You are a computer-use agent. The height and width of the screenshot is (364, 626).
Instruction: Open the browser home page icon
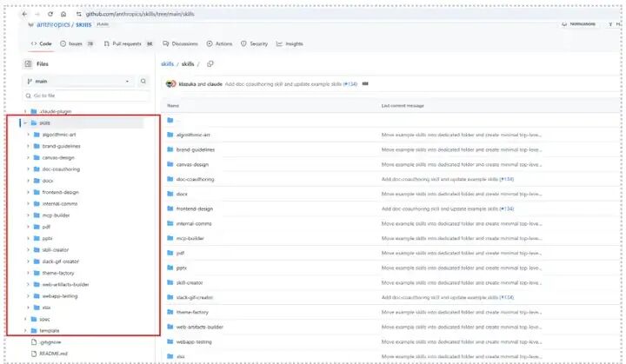63,14
